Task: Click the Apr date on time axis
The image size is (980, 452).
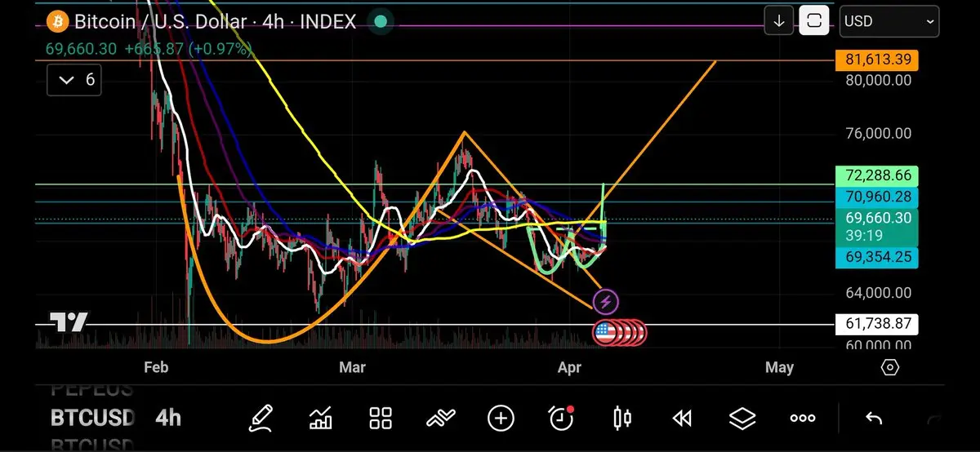Action: pos(568,368)
